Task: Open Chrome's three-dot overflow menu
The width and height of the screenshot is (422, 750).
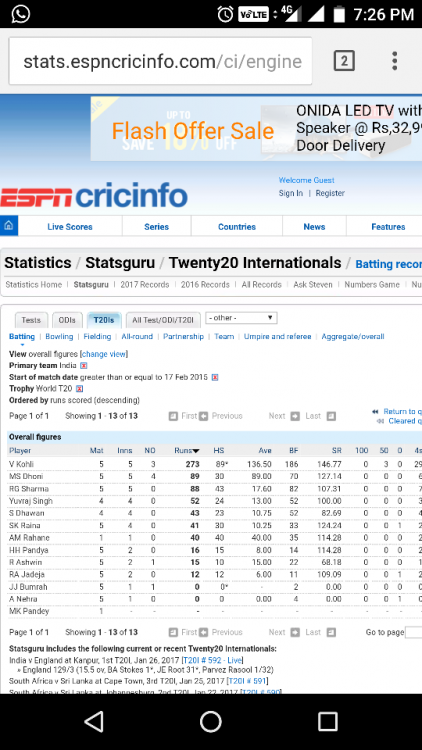Action: 394,61
